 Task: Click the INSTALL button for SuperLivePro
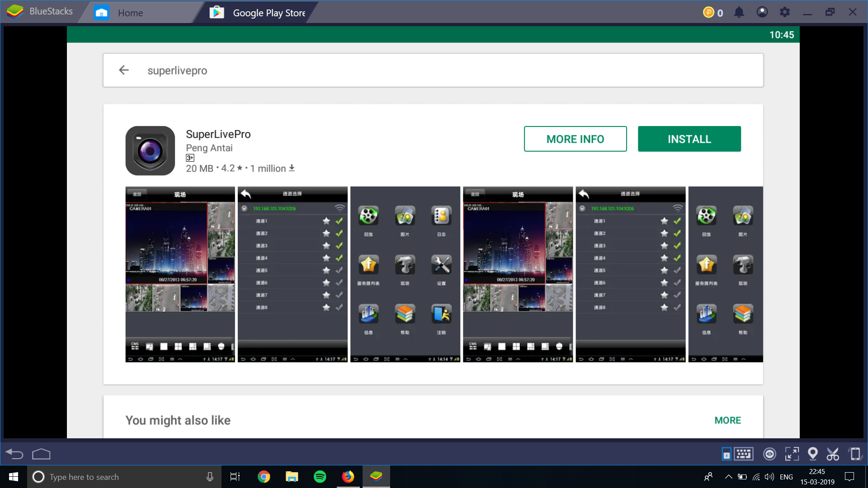pyautogui.click(x=689, y=139)
